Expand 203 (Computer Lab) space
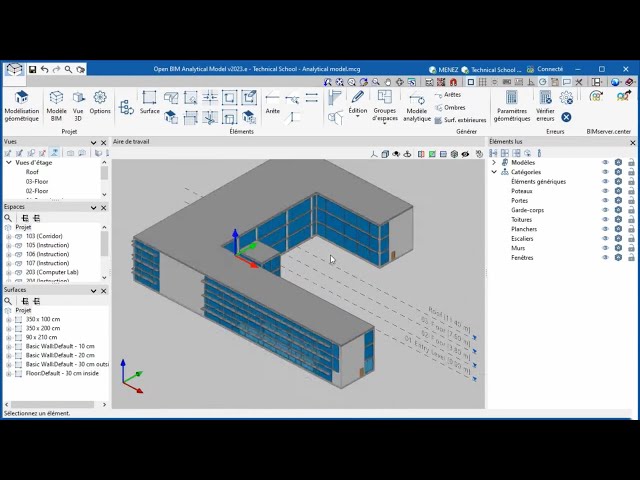640x480 pixels. click(x=8, y=272)
